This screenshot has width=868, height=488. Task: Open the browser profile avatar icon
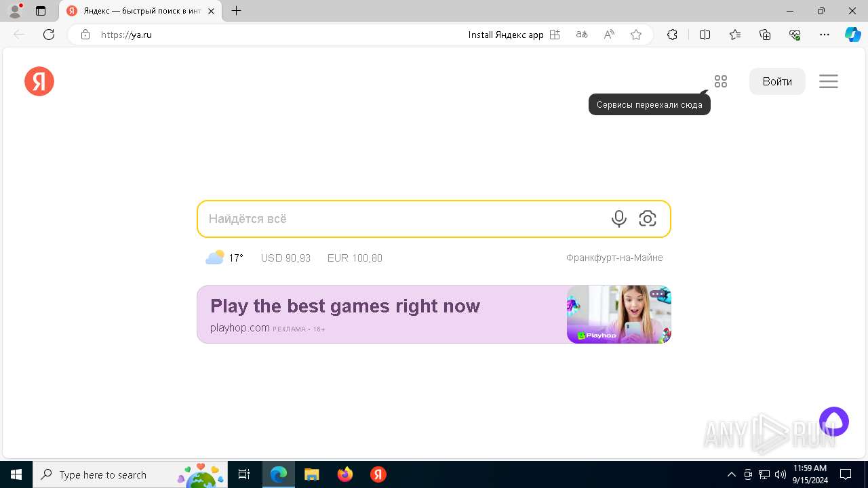click(x=14, y=11)
